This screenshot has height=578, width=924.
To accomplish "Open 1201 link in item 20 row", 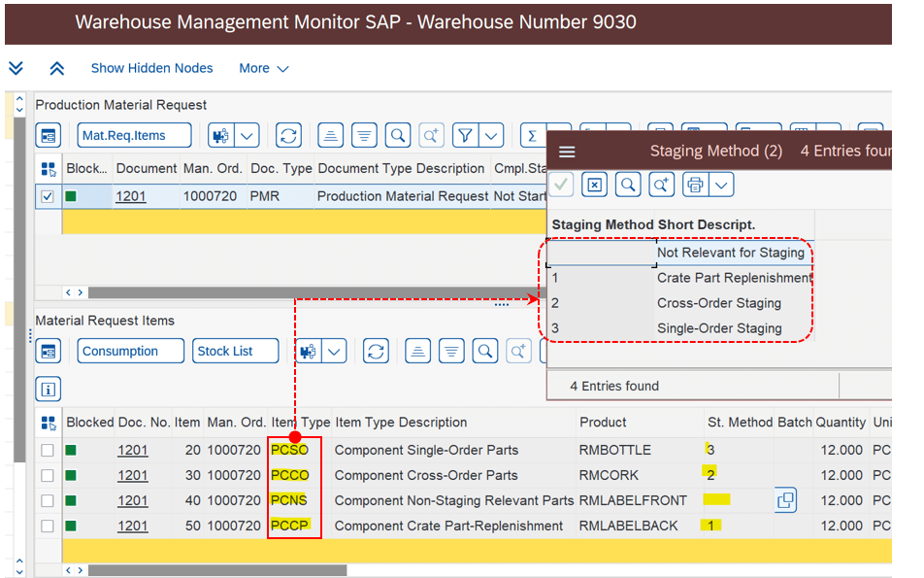I will [x=133, y=450].
